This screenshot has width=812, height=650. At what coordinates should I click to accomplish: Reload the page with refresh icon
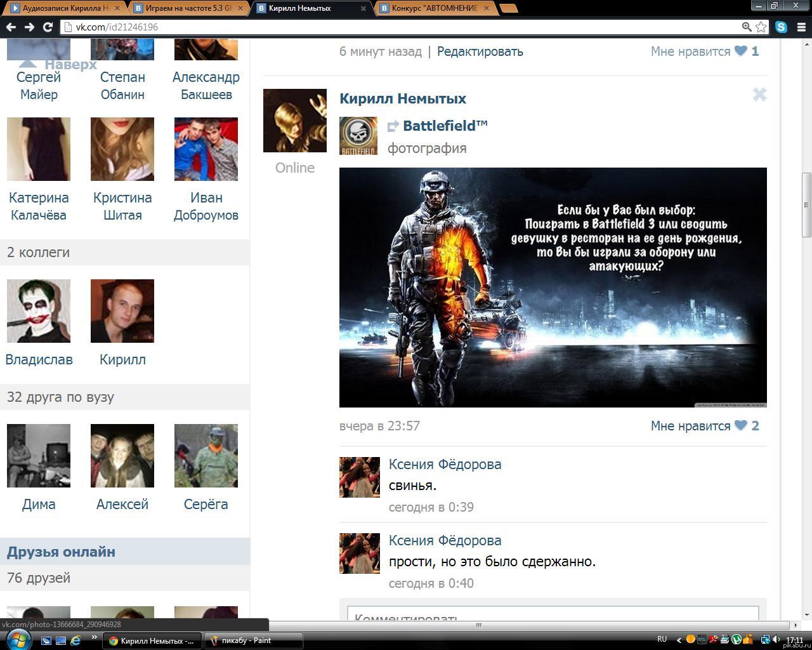coord(48,27)
